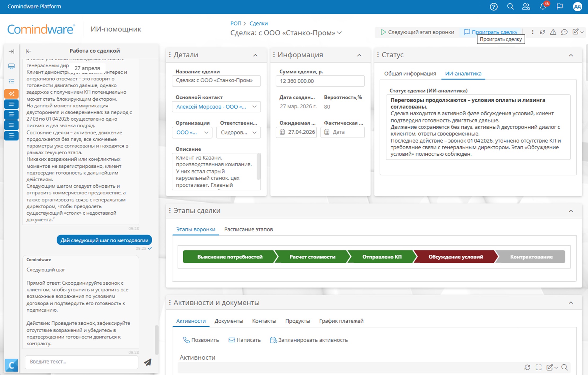The height and width of the screenshot is (375, 588).
Task: Click the first blue list sidebar icon
Action: (x=11, y=104)
